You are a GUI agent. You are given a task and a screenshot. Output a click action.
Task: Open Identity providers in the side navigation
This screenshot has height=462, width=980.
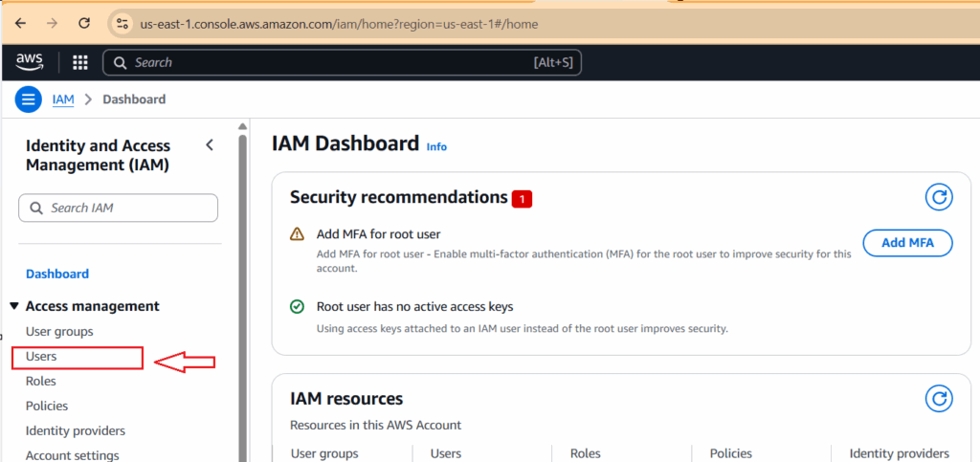coord(75,430)
